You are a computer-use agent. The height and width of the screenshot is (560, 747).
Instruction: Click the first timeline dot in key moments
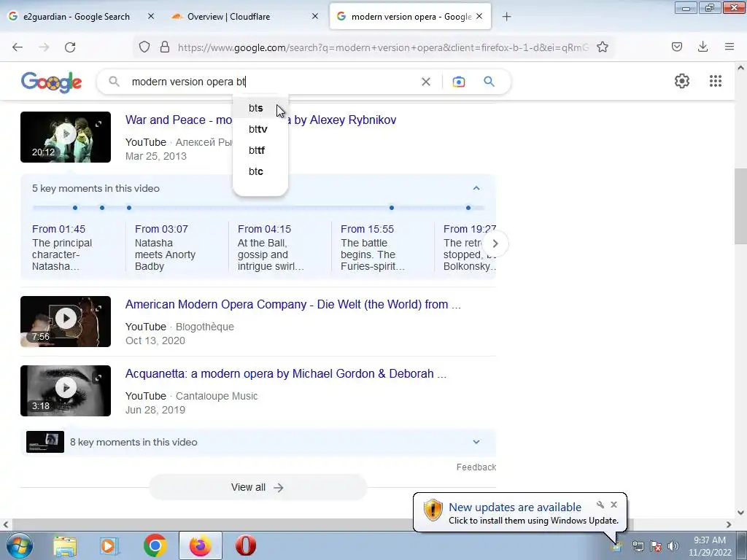[x=75, y=208]
